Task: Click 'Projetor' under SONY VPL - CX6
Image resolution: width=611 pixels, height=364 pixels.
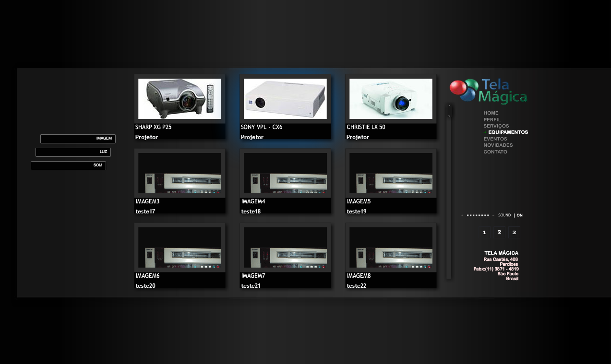Action: [x=252, y=137]
